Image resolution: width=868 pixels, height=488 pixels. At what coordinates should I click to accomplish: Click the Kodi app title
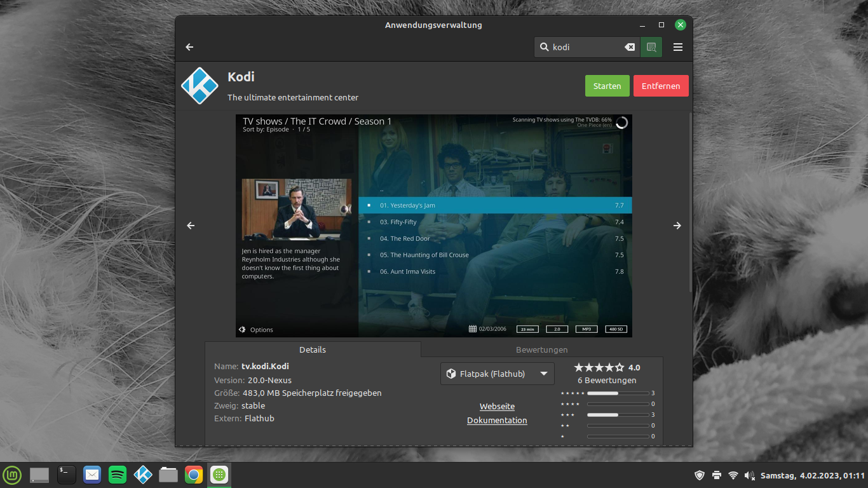click(241, 77)
